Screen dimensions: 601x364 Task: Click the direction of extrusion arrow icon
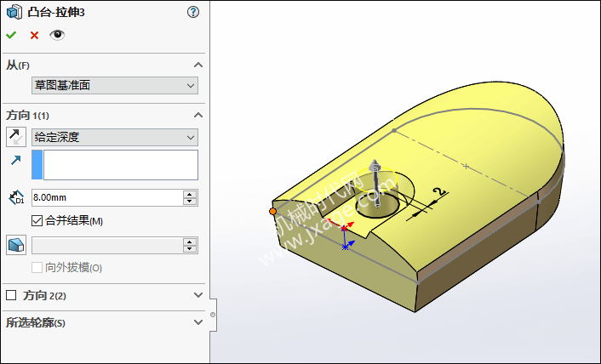pyautogui.click(x=15, y=161)
